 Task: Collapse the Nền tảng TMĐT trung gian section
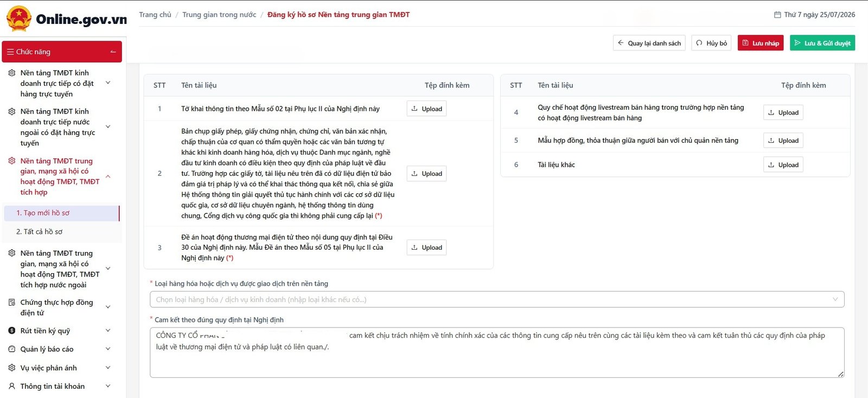[108, 176]
